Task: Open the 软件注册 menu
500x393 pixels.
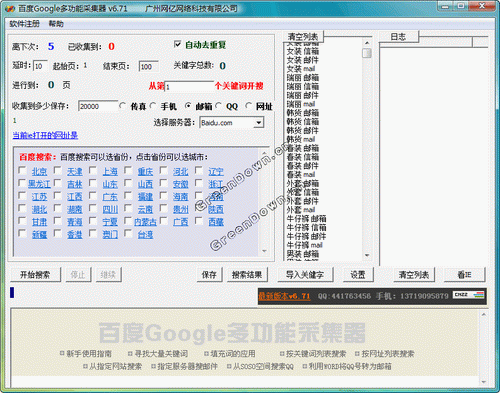Action: coord(25,24)
